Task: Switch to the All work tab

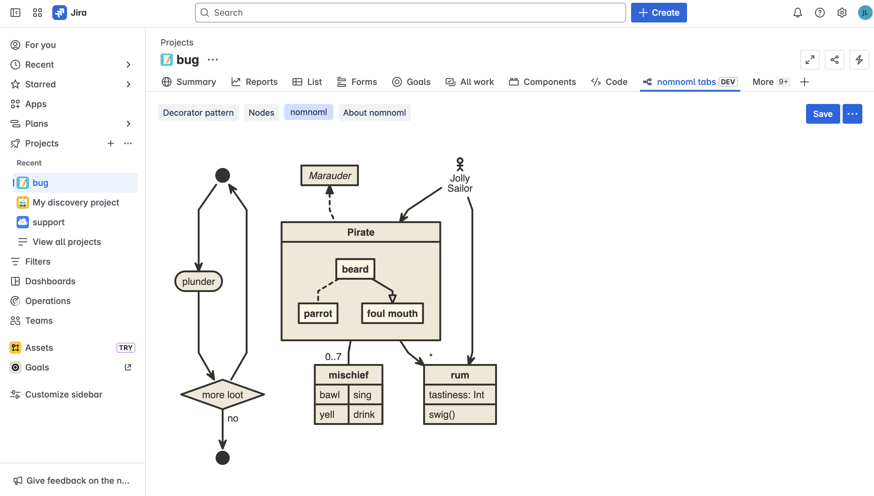Action: [469, 82]
